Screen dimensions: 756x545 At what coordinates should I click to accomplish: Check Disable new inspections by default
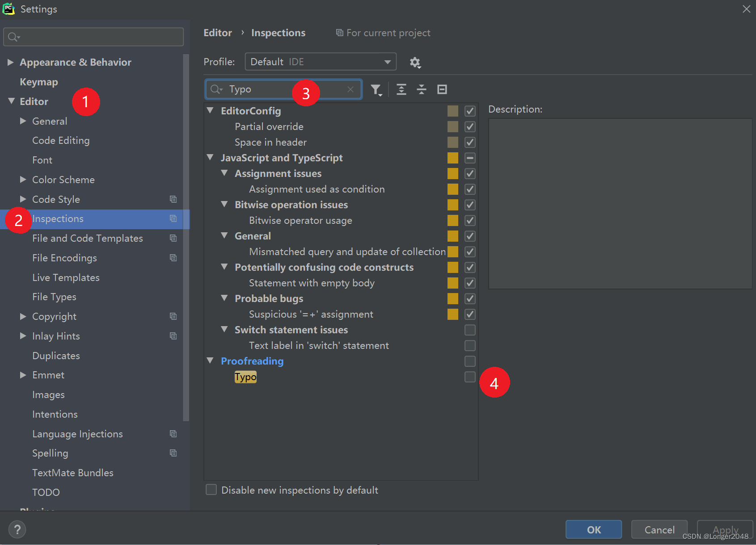pyautogui.click(x=211, y=490)
